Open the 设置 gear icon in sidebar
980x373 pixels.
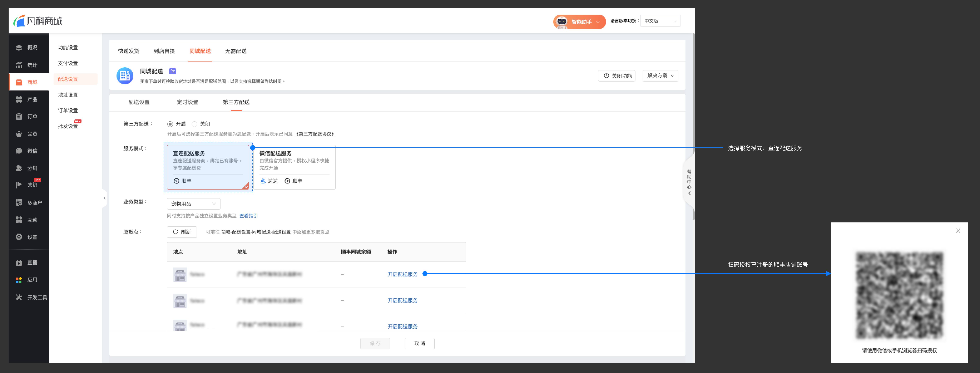(x=19, y=237)
